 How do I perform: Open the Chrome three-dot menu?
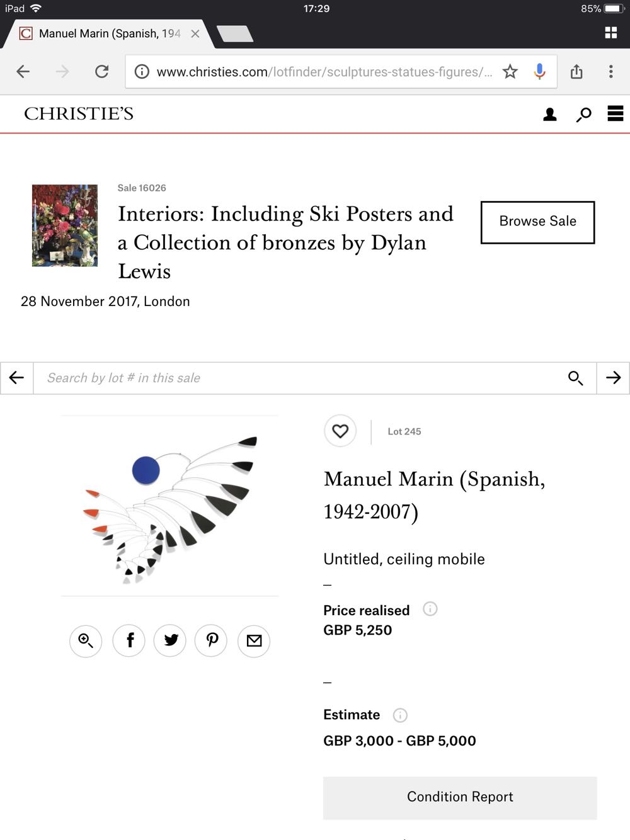click(x=610, y=72)
